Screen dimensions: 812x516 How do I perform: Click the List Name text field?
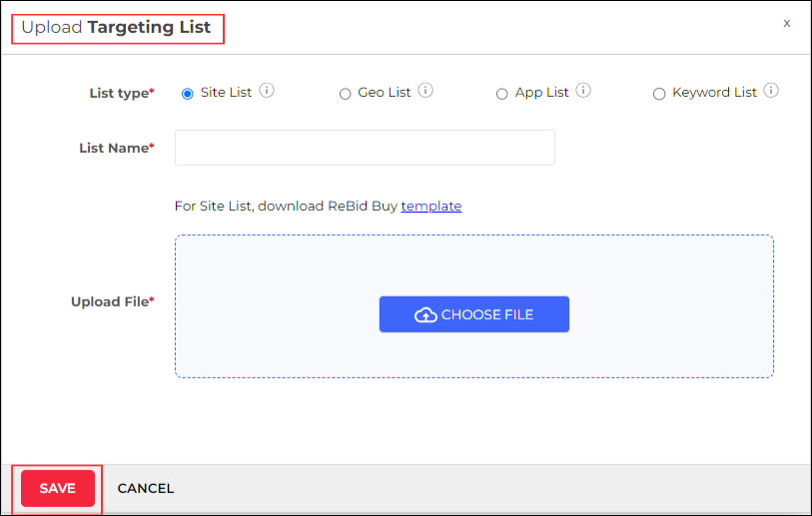366,148
